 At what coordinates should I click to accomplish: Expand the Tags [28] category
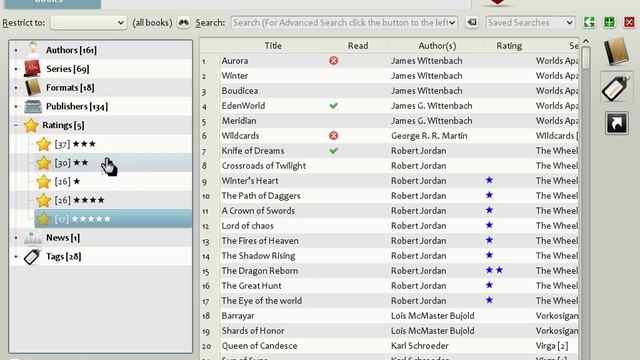coord(16,257)
